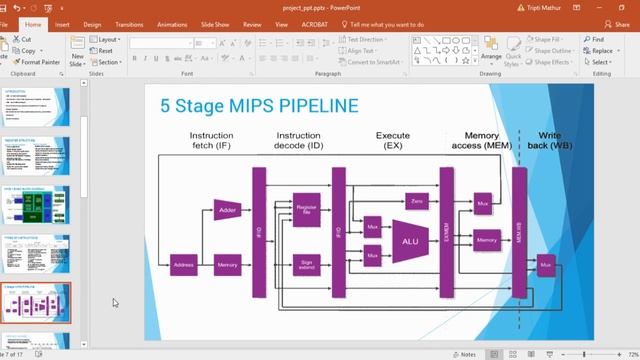The width and height of the screenshot is (640, 360).
Task: Toggle Italic formatting
Action: pyautogui.click(x=145, y=58)
